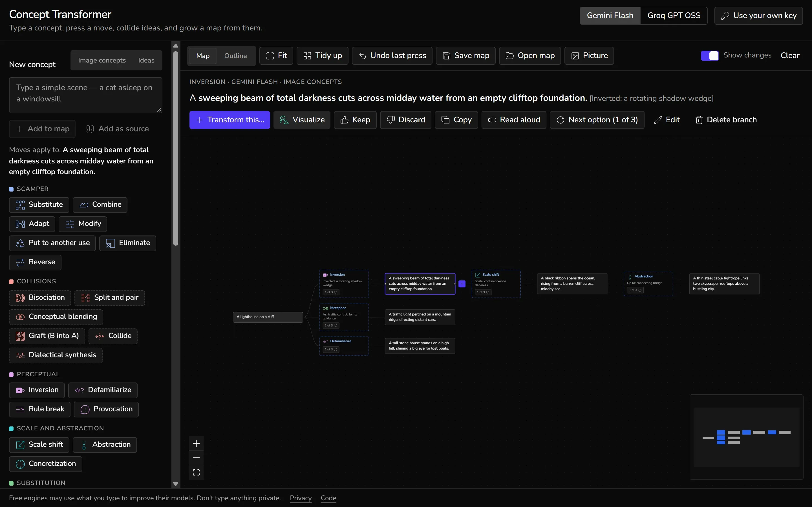Click in the new concept text field
This screenshot has height=507, width=812.
[85, 95]
